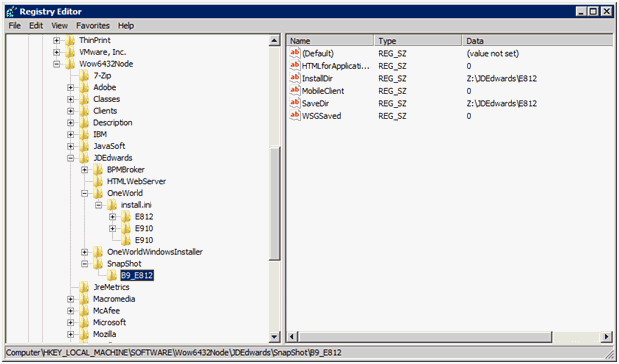The image size is (619, 364).
Task: Expand the Macromedia key
Action: [71, 299]
